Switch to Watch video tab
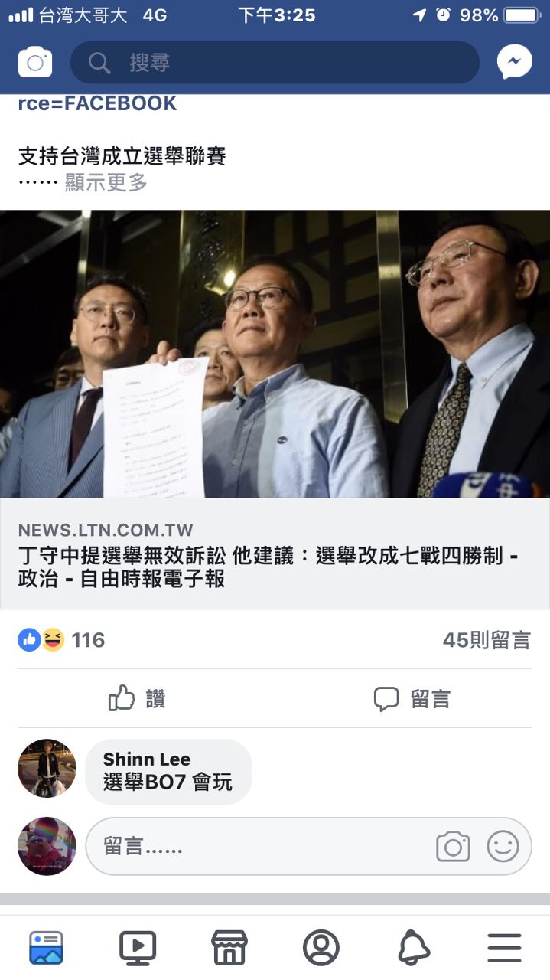Image resolution: width=550 pixels, height=980 pixels. pos(138,947)
